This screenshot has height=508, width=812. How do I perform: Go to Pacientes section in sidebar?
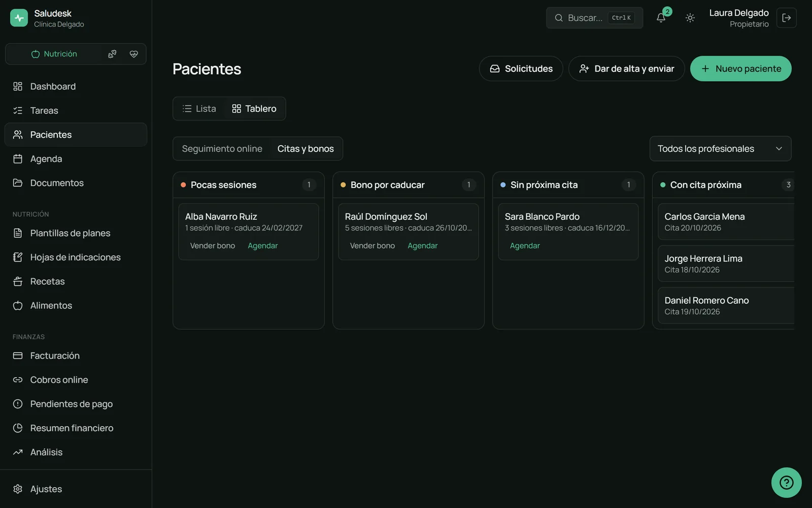[76, 135]
